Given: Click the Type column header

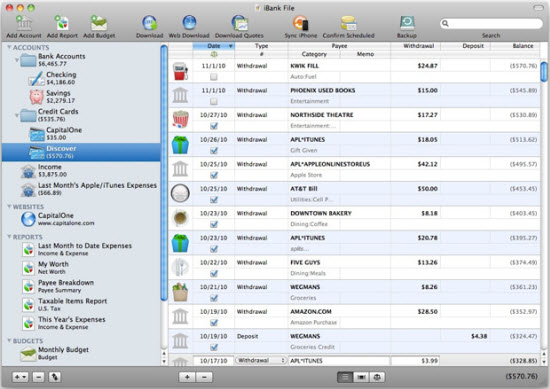Looking at the screenshot, I should (261, 46).
